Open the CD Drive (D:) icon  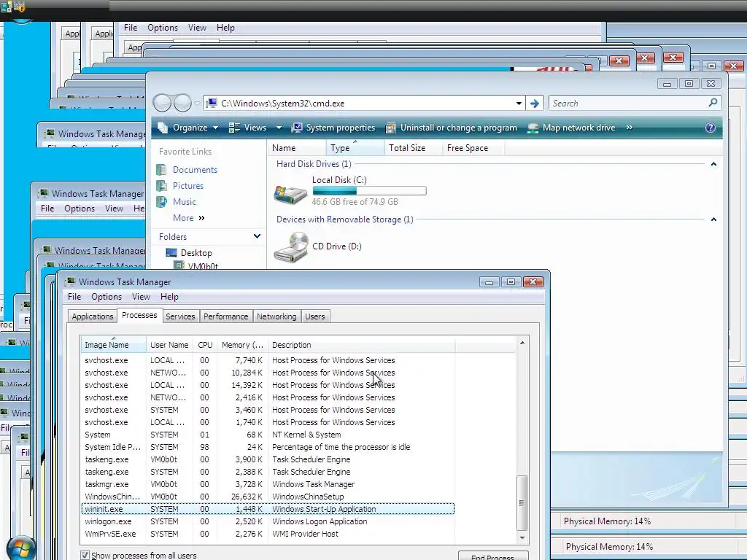coord(290,246)
